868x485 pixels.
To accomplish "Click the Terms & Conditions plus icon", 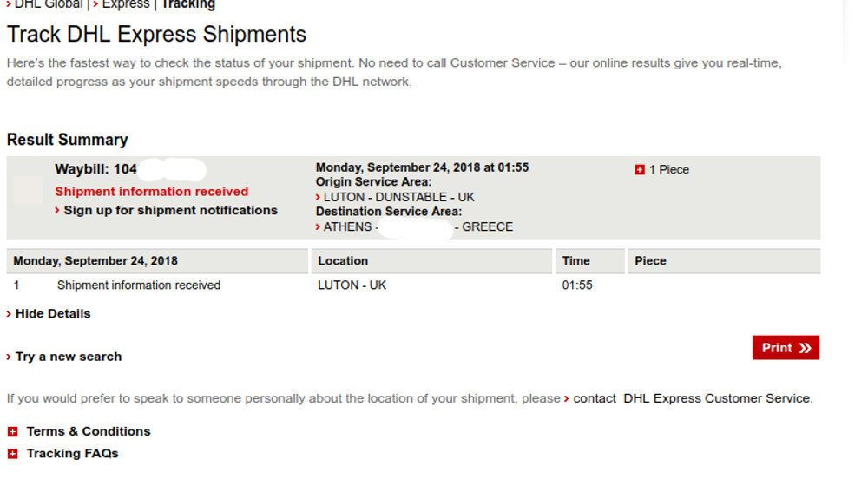I will (x=13, y=431).
